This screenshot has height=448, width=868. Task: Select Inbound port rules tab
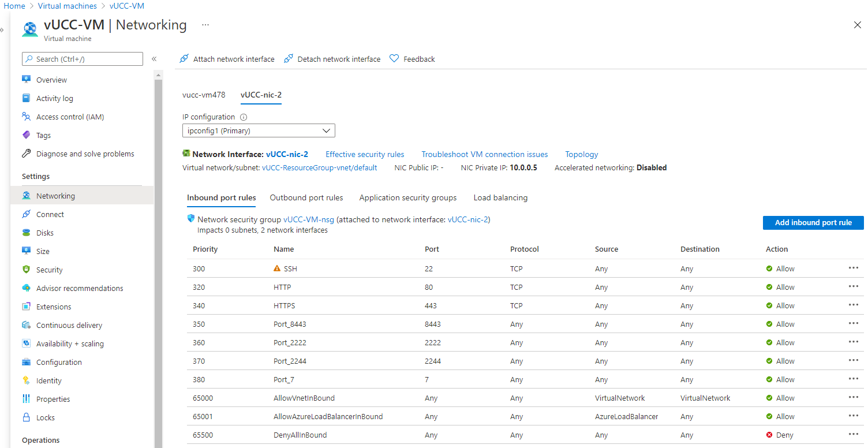click(x=222, y=197)
